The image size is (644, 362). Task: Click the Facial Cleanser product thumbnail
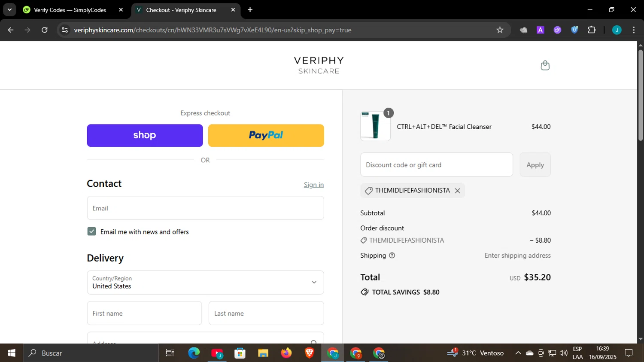pyautogui.click(x=375, y=126)
